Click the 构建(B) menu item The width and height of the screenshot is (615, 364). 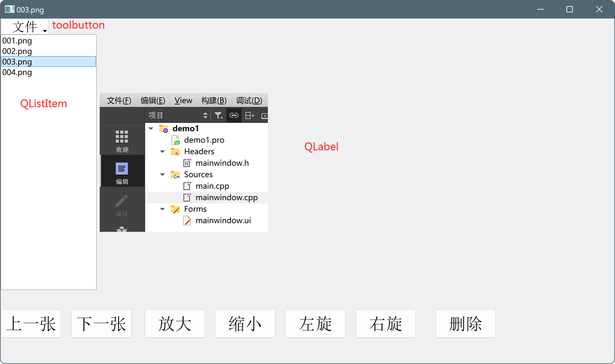[x=214, y=101]
